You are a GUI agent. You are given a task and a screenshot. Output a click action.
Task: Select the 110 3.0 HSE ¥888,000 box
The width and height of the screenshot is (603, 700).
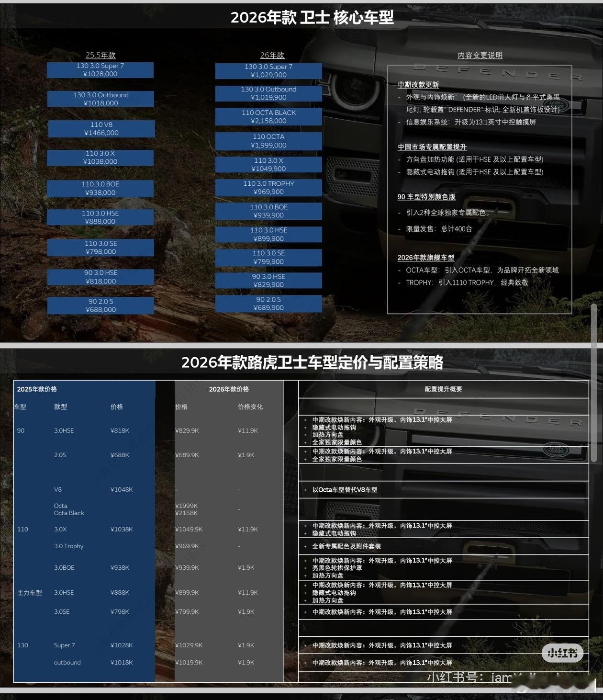click(100, 217)
